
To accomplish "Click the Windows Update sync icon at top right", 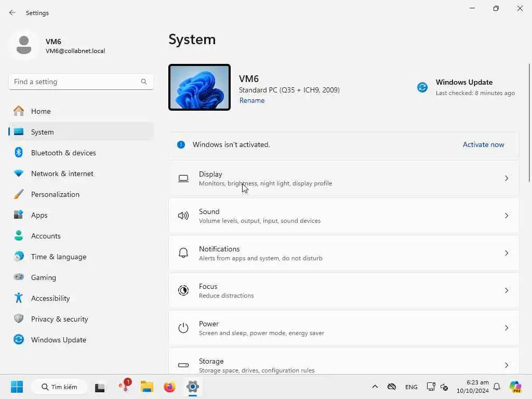I will (422, 87).
